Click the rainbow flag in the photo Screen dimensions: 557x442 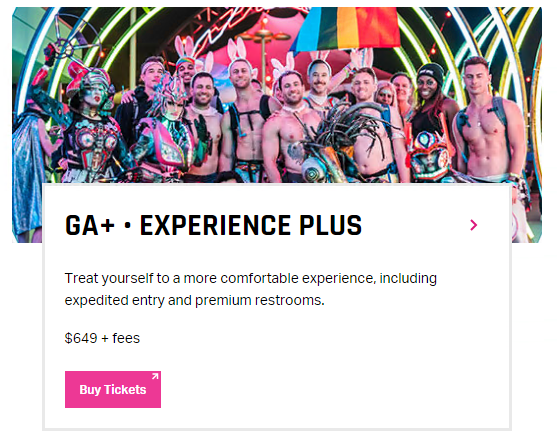346,28
